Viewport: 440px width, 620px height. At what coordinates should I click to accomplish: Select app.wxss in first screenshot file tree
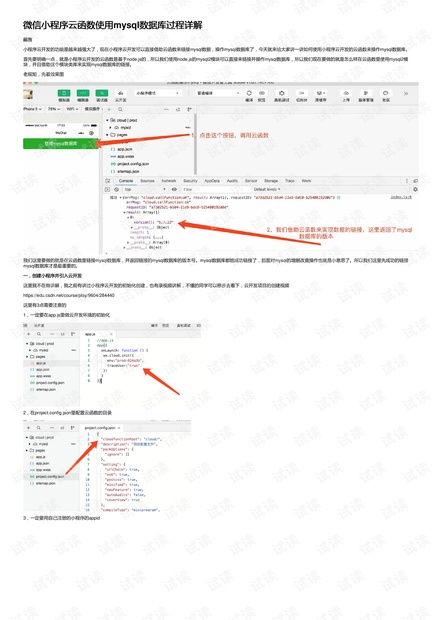(125, 157)
